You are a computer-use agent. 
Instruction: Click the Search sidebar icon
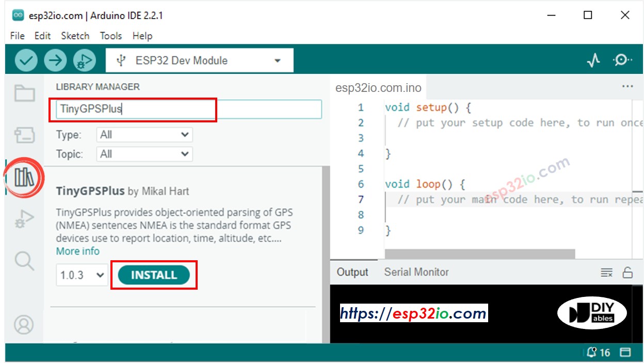23,261
